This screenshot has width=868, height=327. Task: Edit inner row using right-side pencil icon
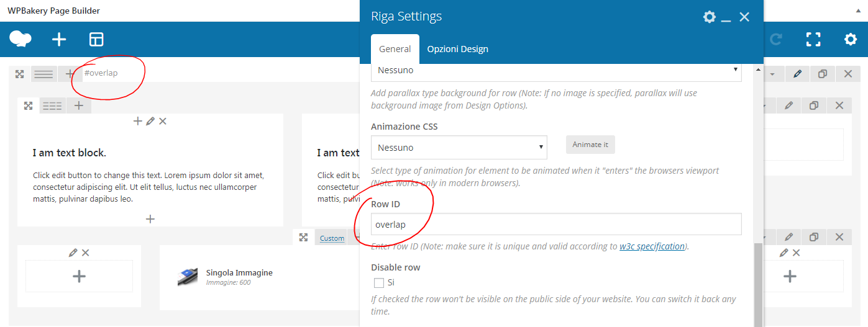click(789, 106)
